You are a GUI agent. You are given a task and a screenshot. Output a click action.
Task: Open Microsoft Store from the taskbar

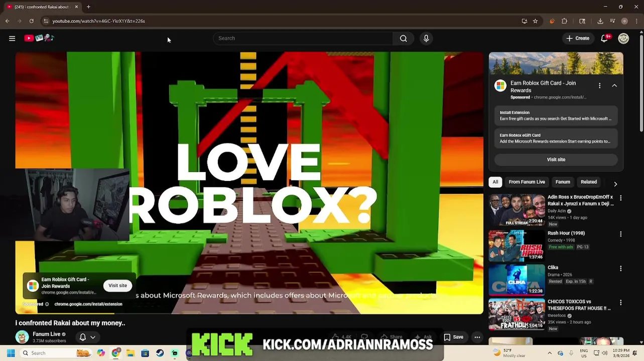pos(145,353)
